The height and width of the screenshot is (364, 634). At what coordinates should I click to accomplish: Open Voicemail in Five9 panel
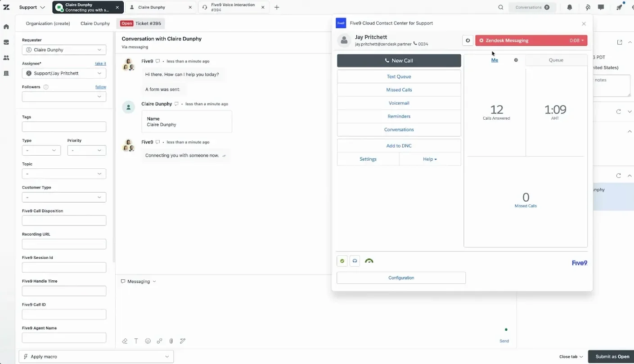point(399,103)
